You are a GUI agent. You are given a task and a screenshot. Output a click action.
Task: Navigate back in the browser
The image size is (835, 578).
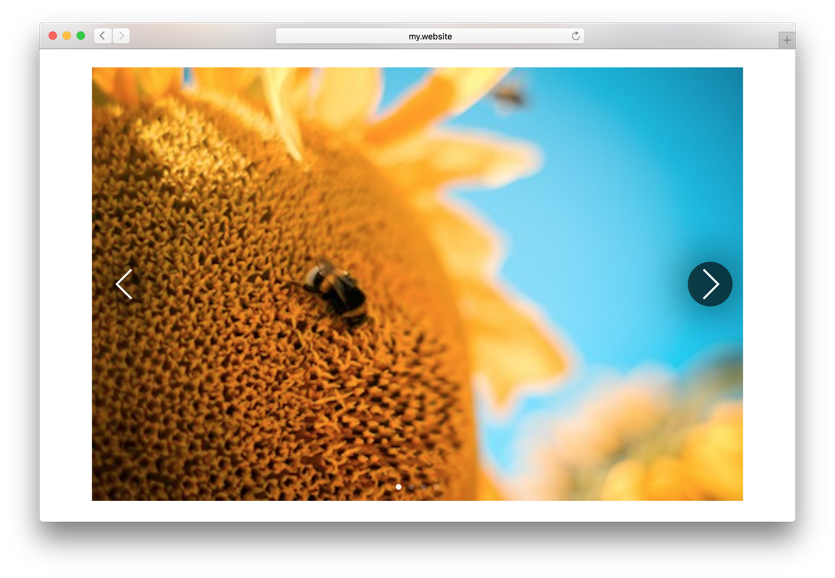pyautogui.click(x=103, y=36)
